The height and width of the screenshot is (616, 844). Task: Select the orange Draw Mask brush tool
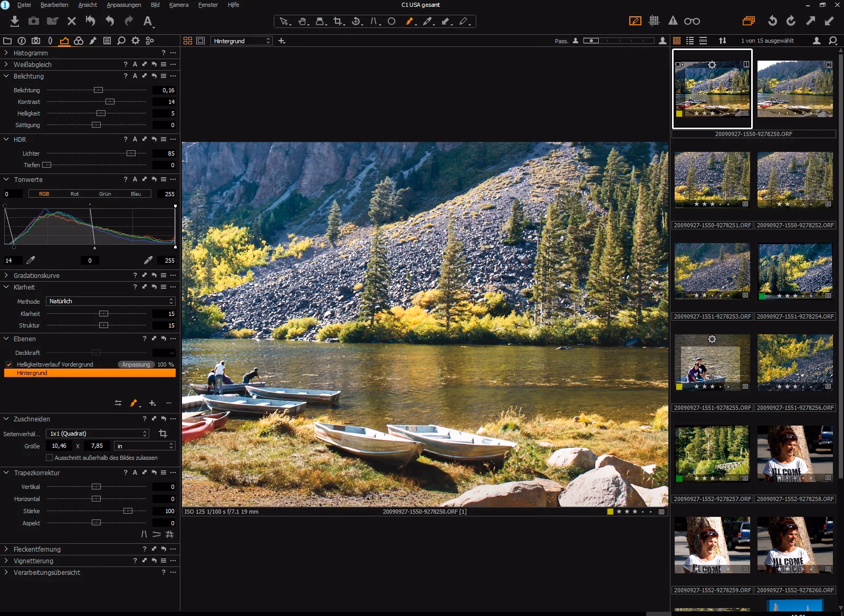[x=409, y=22]
